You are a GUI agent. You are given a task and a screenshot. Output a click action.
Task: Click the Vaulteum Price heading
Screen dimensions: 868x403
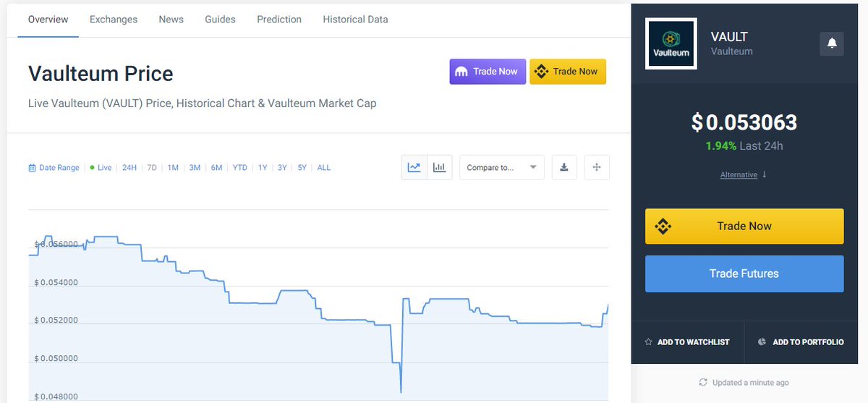click(101, 74)
